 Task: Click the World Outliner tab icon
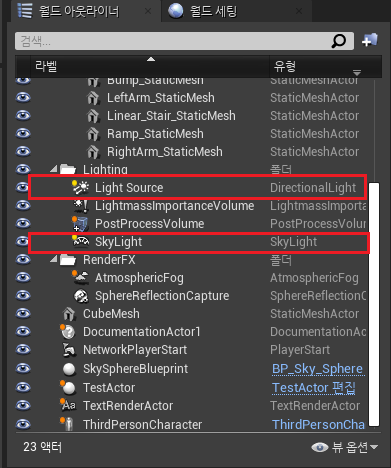pos(25,10)
